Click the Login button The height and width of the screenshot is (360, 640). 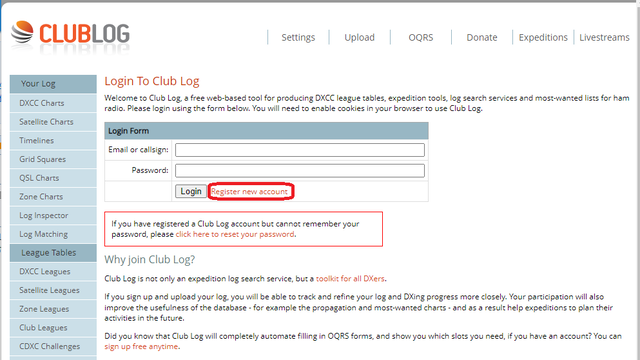[x=191, y=191]
